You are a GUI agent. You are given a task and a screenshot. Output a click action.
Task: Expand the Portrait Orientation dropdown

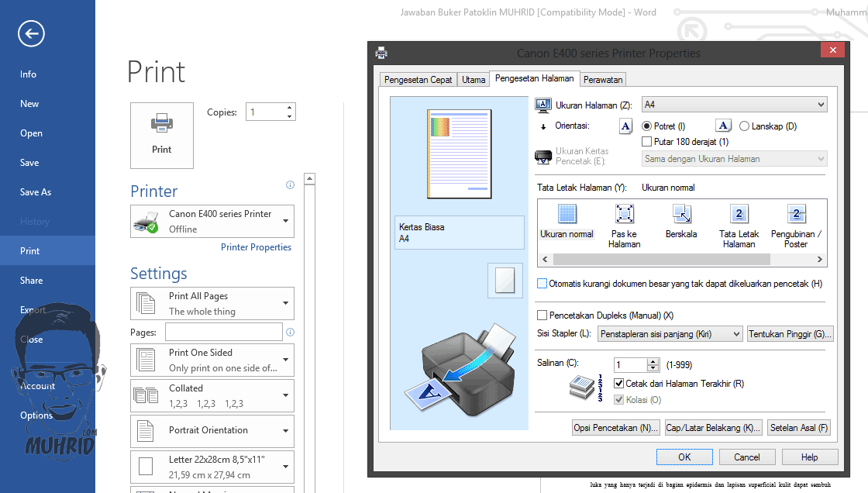212,431
